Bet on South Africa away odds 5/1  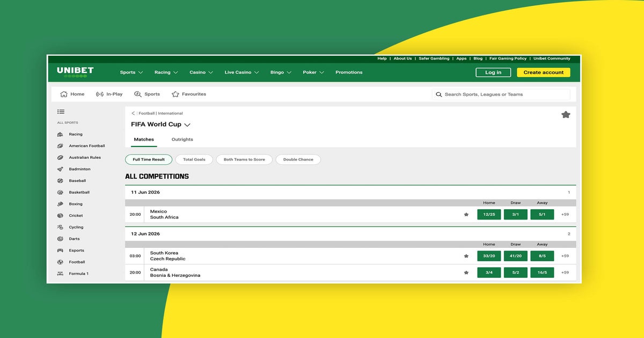tap(542, 215)
